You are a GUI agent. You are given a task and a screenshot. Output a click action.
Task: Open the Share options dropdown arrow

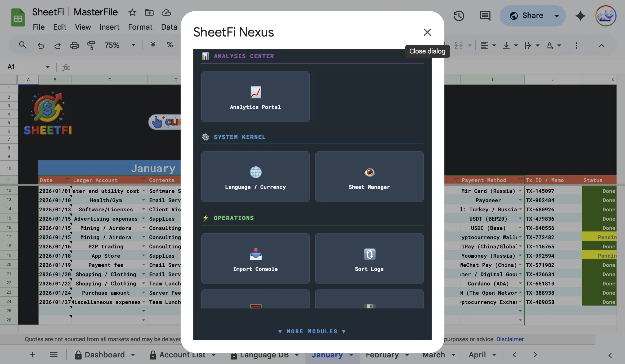coord(556,16)
